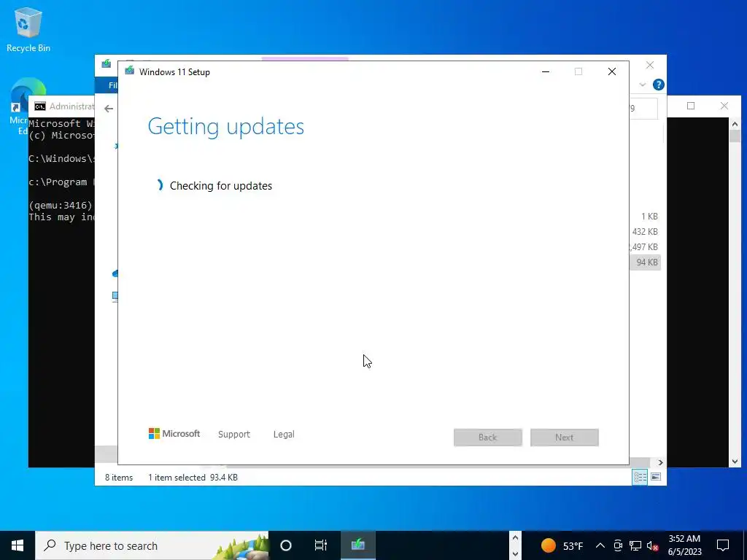The height and width of the screenshot is (560, 747).
Task: Close the Administrator Command Prompt window
Action: tap(724, 106)
